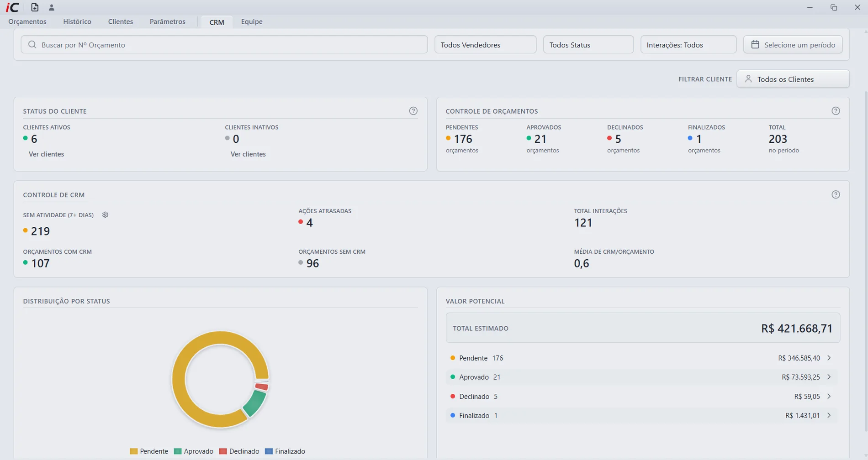Click the green Aprovado donut segment
The height and width of the screenshot is (460, 868).
(255, 403)
